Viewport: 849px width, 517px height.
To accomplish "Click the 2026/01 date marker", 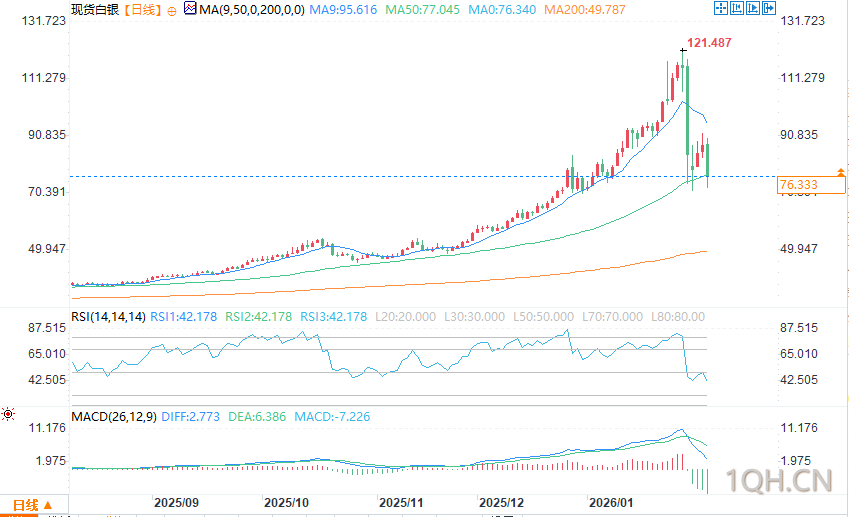I will coord(611,503).
